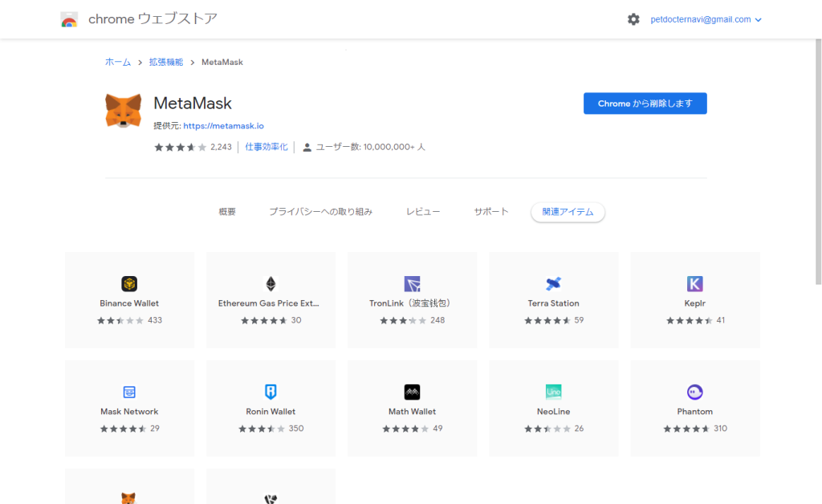Open settings via the gear icon
Image resolution: width=822 pixels, height=504 pixels.
[x=633, y=19]
